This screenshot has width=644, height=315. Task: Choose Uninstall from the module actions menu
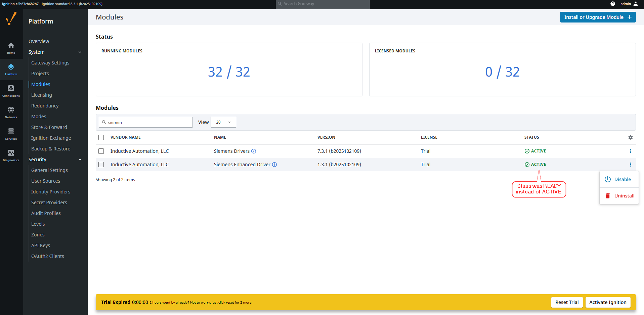click(x=619, y=196)
